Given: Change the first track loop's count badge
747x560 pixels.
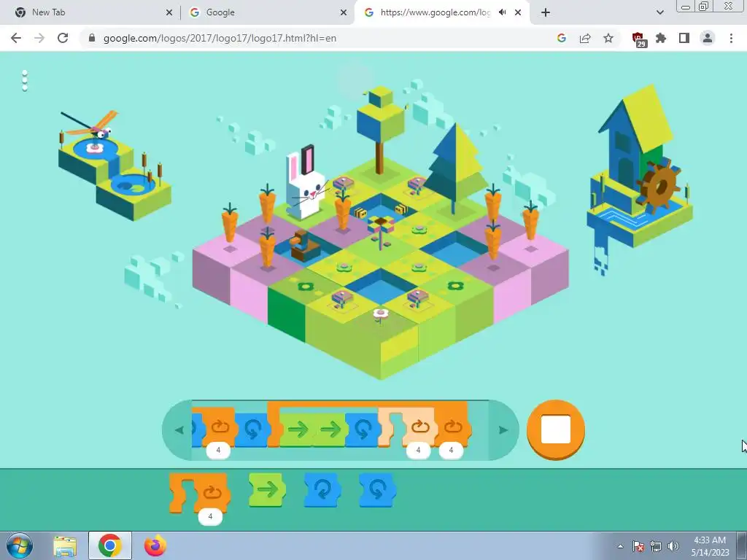Looking at the screenshot, I should pos(218,450).
